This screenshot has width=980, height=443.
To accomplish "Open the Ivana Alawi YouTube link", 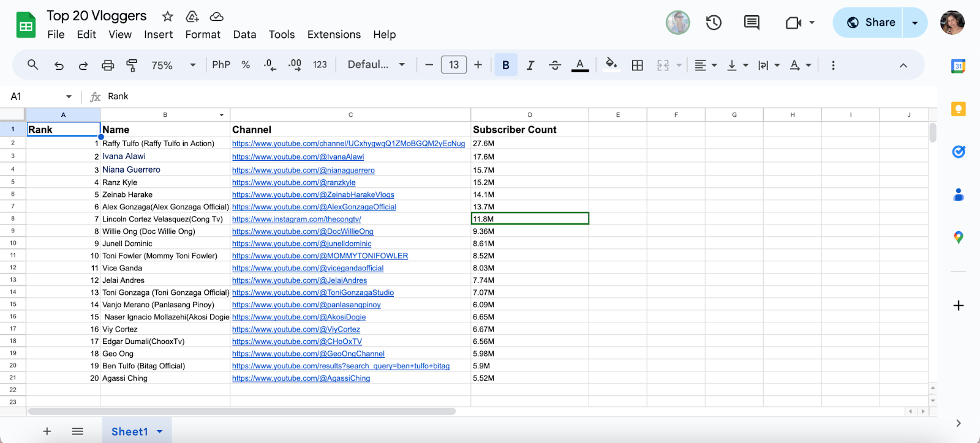I will coord(298,157).
